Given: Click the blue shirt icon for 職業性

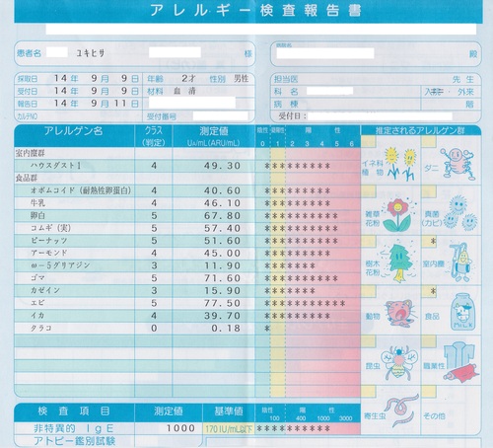Looking at the screenshot, I should coord(461,361).
